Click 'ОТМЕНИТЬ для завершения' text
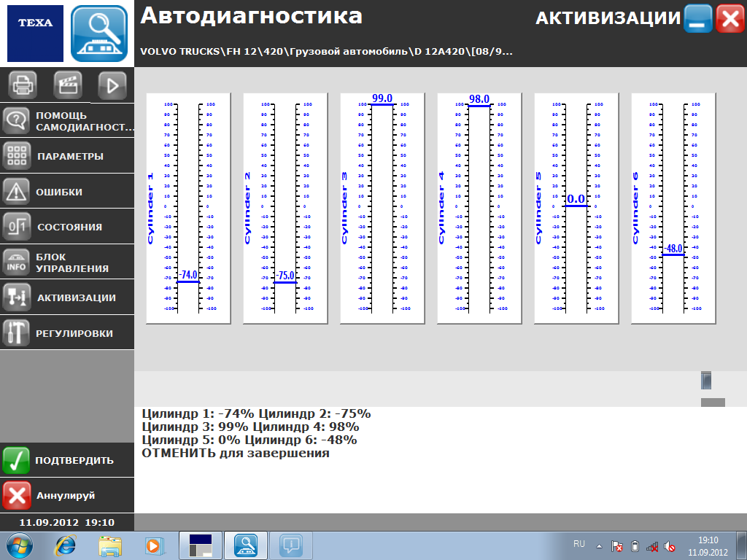Screen dimensions: 747x560 point(236,453)
